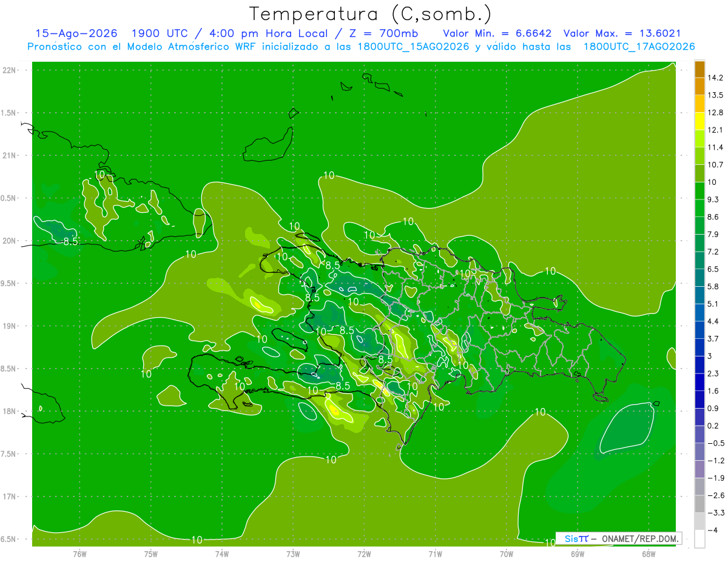Click legend value '12.1'
Image resolution: width=728 pixels, height=562 pixels.
pyautogui.click(x=715, y=130)
